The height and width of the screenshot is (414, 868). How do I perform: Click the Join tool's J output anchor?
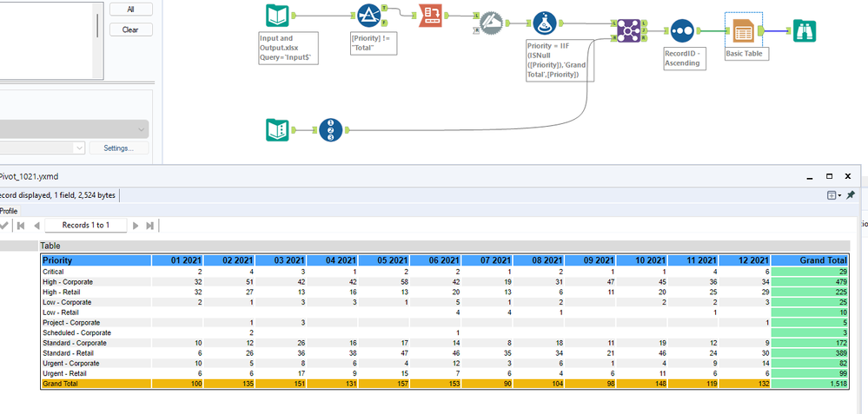pyautogui.click(x=645, y=30)
